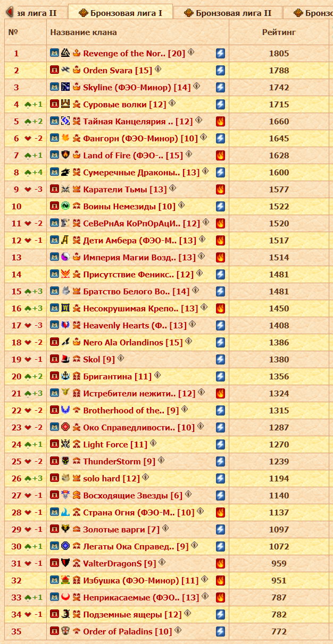Screen dimensions: 333x644
Task: Click the fire icon in Land of Fire row
Action: [220, 156]
